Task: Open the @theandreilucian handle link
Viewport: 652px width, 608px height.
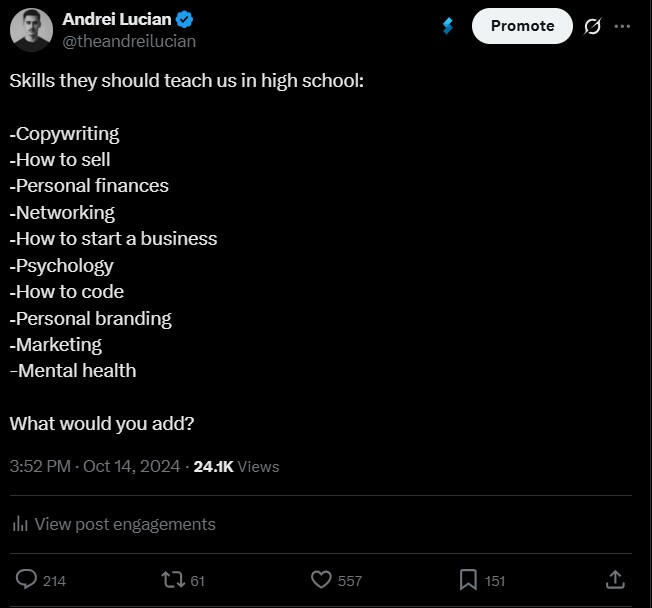Action: (129, 41)
